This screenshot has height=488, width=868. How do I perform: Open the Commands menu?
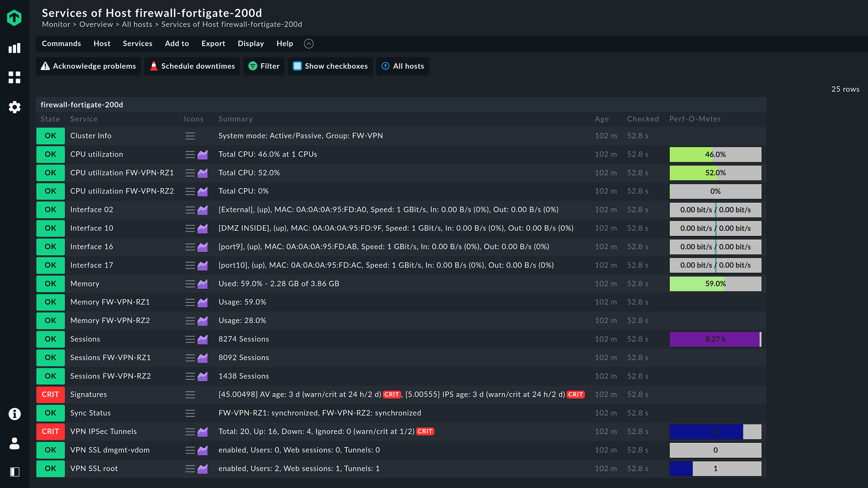pos(61,43)
